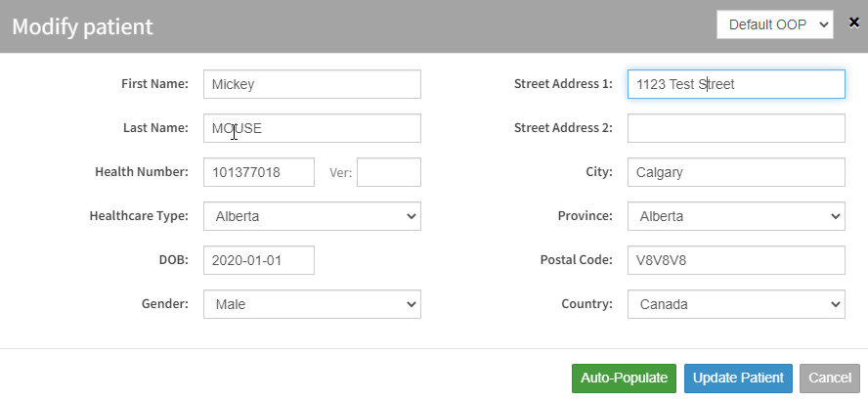This screenshot has width=868, height=401.
Task: Open the Country dropdown set to Canada
Action: (x=736, y=304)
